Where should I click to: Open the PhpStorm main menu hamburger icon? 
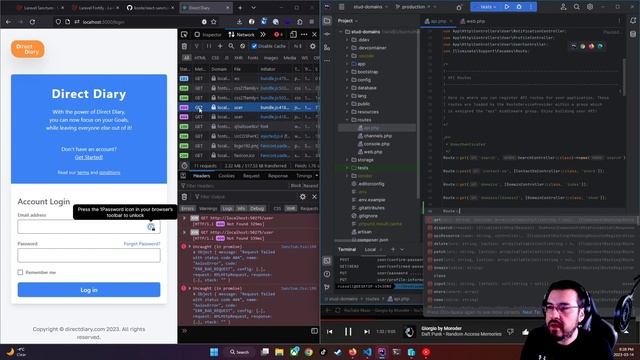tap(342, 7)
